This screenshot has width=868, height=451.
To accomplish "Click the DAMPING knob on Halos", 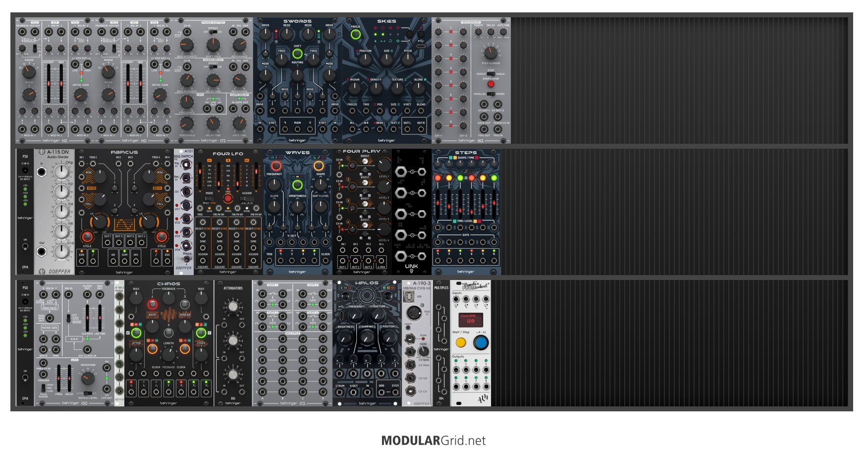I will tap(367, 338).
